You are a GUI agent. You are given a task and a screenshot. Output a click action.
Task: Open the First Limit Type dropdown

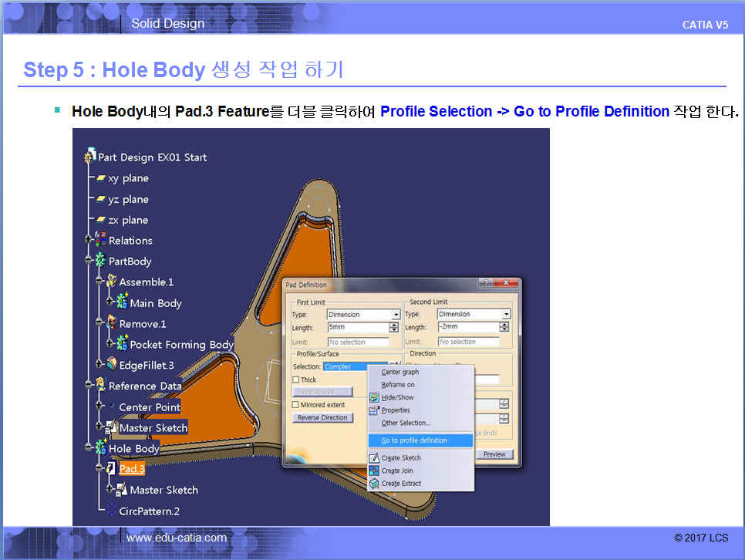click(396, 315)
